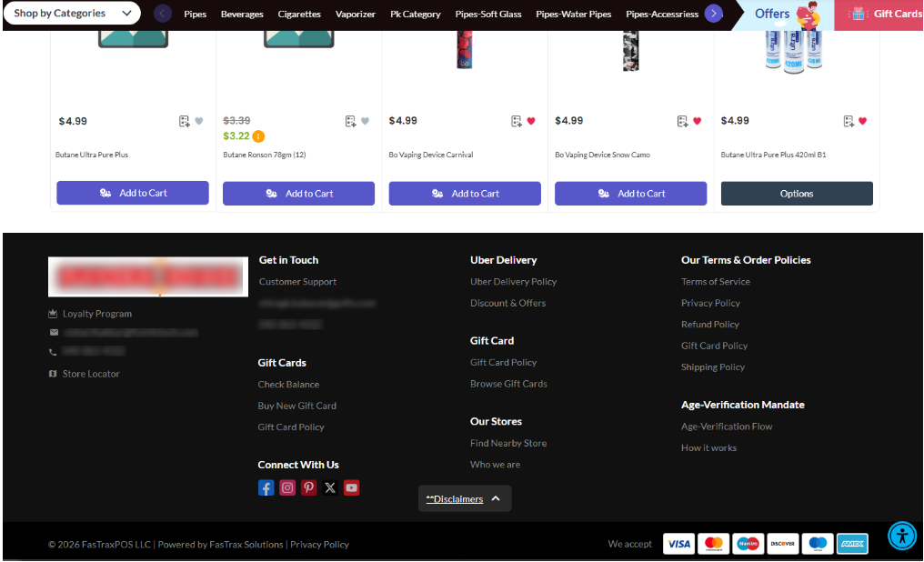Click the blurred store logo image
The image size is (924, 562).
coord(148,276)
